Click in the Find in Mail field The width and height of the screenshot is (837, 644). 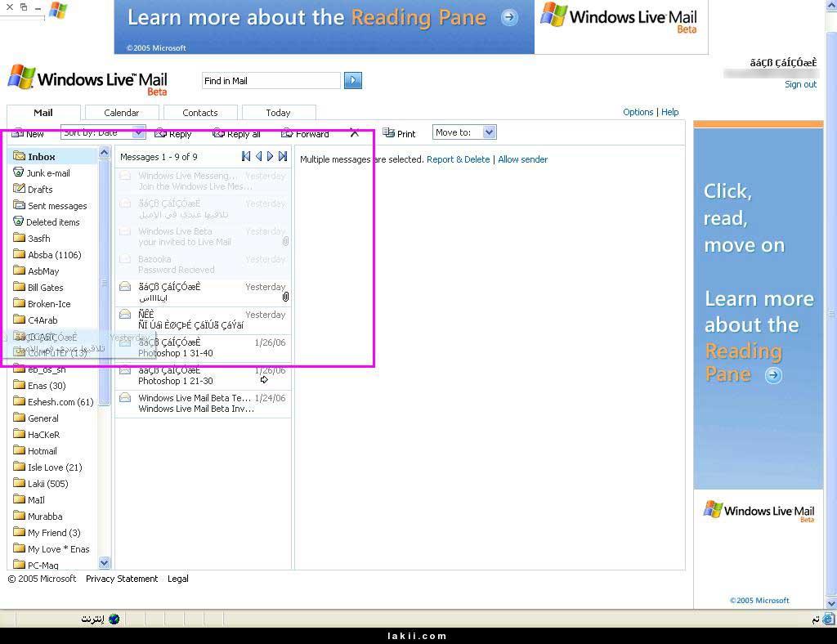coord(271,81)
